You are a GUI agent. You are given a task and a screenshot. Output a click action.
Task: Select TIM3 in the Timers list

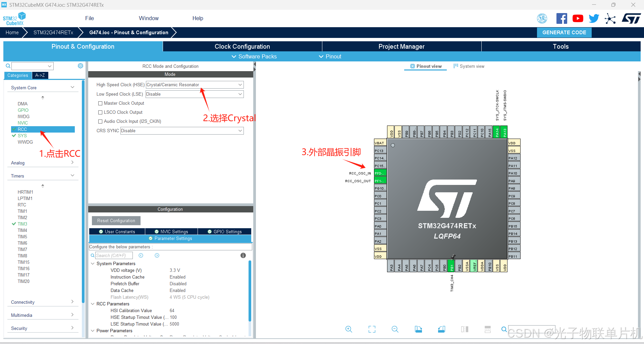22,224
